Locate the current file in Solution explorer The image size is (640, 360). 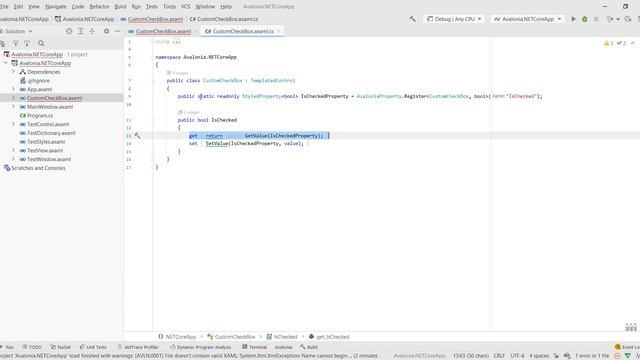click(69, 31)
